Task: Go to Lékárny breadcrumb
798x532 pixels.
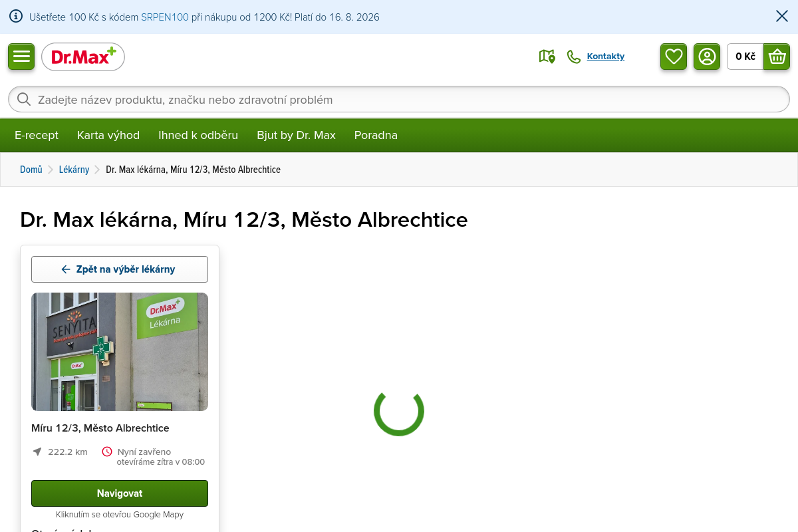Action: coord(74,170)
